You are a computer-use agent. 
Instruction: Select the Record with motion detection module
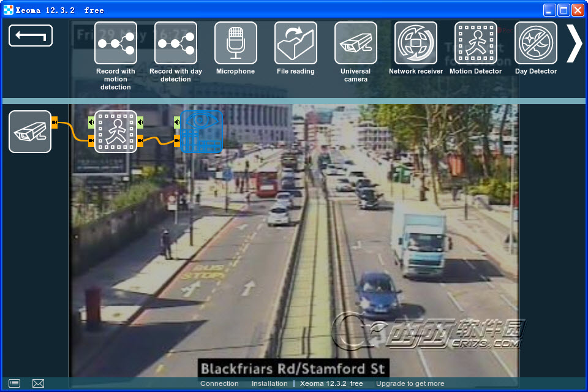[x=116, y=43]
